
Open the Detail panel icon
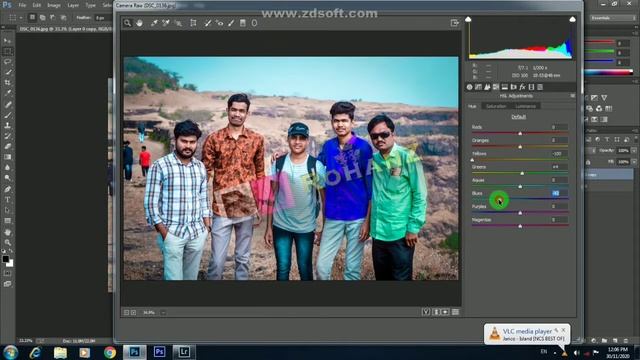[x=487, y=87]
